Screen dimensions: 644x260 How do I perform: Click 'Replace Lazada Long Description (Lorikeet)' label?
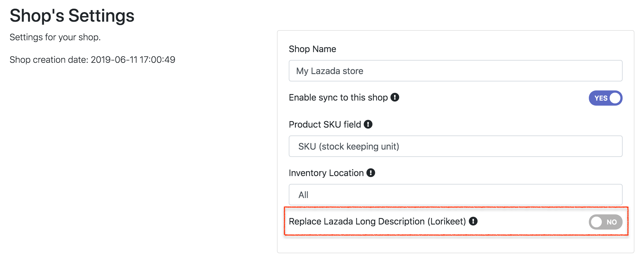pyautogui.click(x=377, y=221)
